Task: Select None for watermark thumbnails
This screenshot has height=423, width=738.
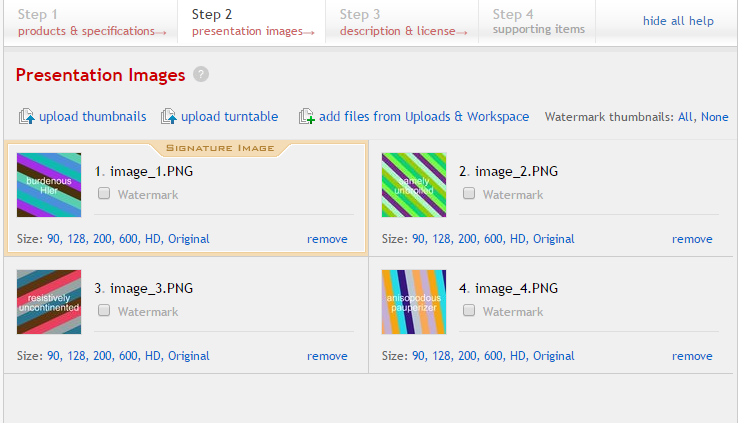Action: [x=714, y=117]
